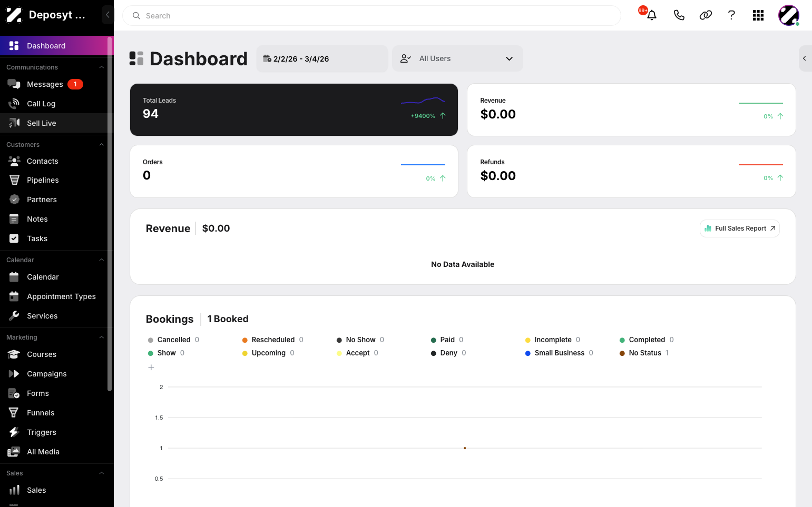The height and width of the screenshot is (507, 812).
Task: Click the search field
Action: tap(371, 16)
